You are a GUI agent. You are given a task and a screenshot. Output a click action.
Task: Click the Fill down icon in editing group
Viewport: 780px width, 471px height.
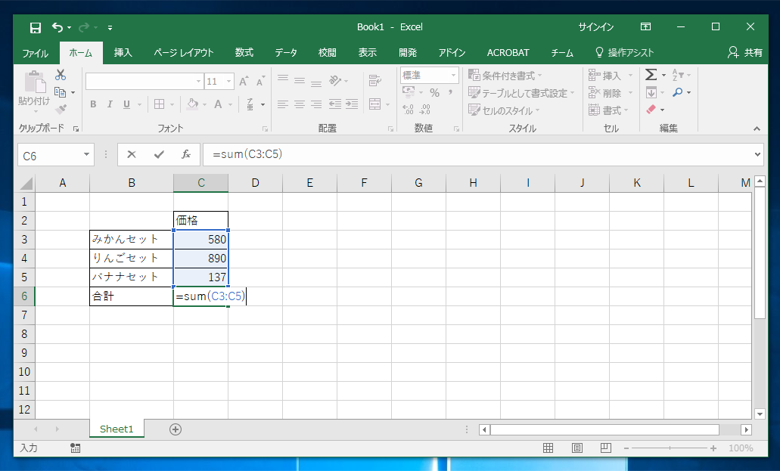coord(651,93)
